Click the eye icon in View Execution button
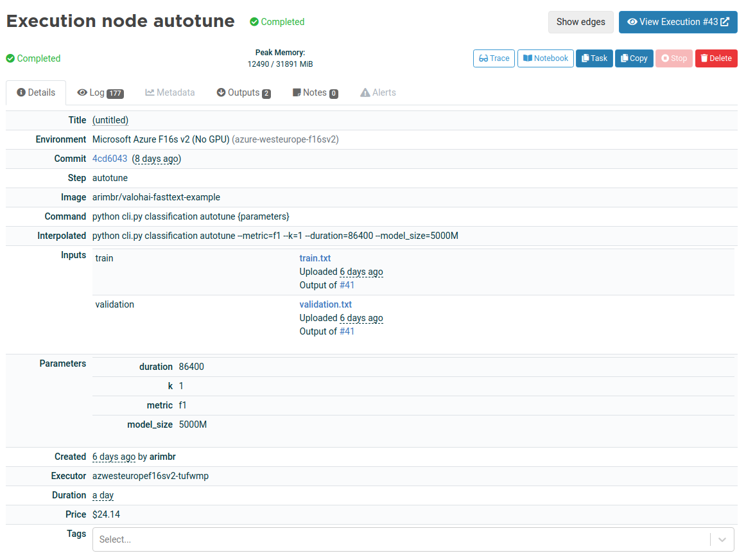The height and width of the screenshot is (560, 746). [632, 22]
